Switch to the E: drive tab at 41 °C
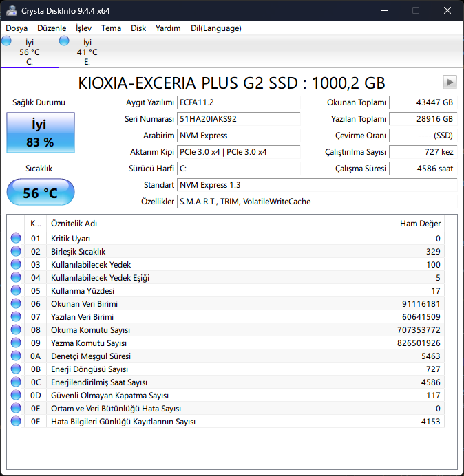This screenshot has width=464, height=476. pyautogui.click(x=87, y=52)
